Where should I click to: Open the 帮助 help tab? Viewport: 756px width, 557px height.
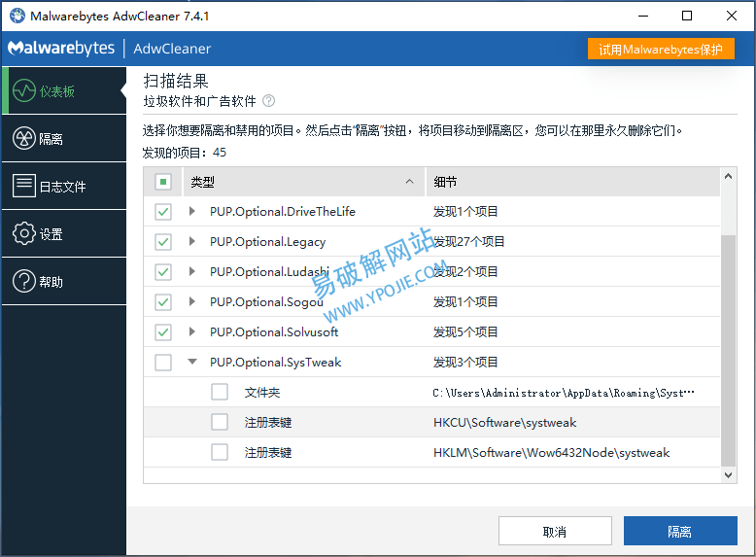click(63, 281)
